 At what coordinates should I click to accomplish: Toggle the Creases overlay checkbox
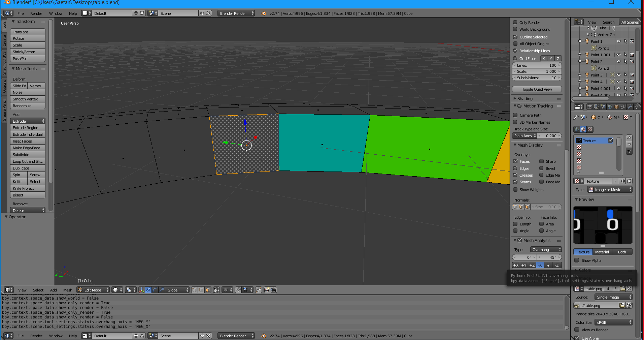pos(515,175)
